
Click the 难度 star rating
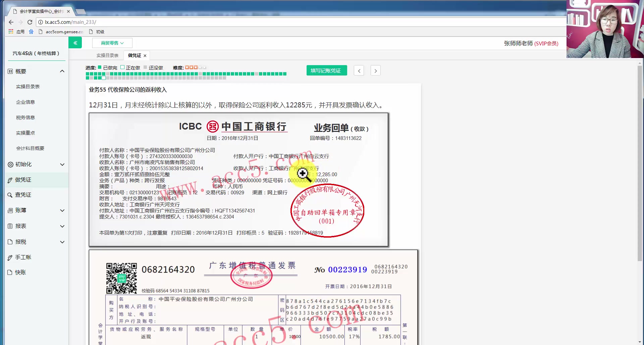tap(196, 67)
